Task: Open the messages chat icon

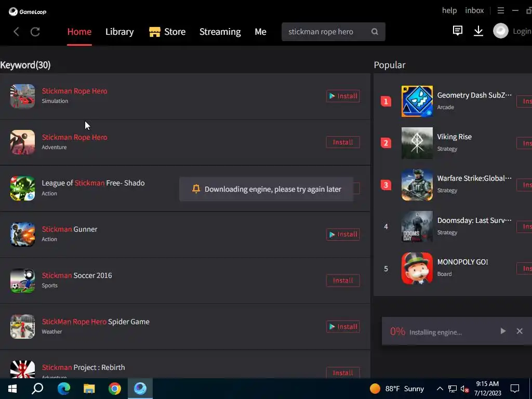Action: pos(457,31)
